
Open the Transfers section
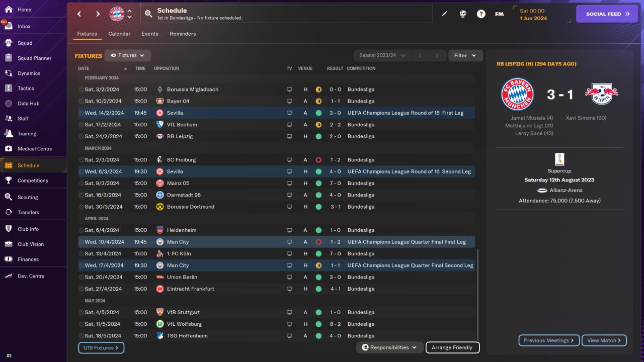click(x=28, y=212)
